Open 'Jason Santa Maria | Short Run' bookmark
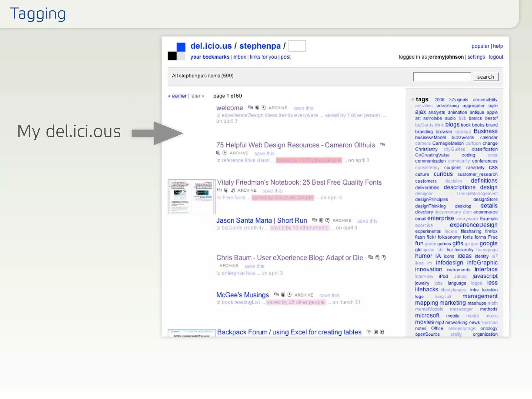The width and height of the screenshot is (532, 399). point(262,220)
